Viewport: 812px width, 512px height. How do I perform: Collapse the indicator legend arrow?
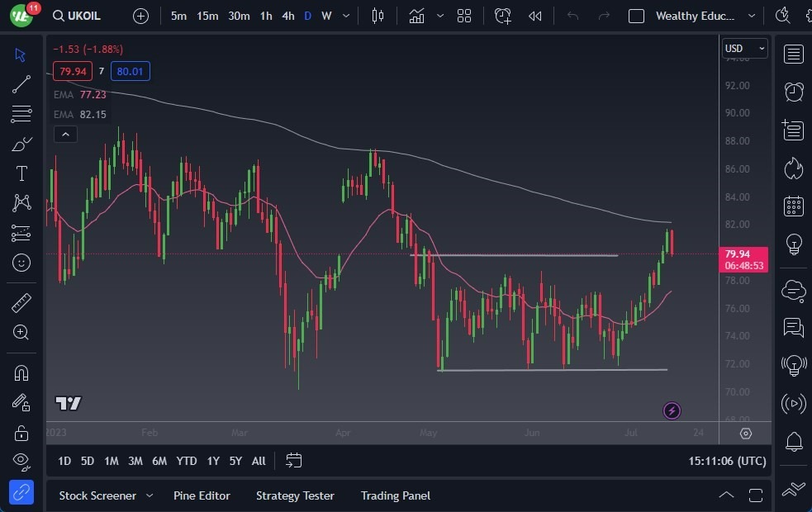(65, 135)
